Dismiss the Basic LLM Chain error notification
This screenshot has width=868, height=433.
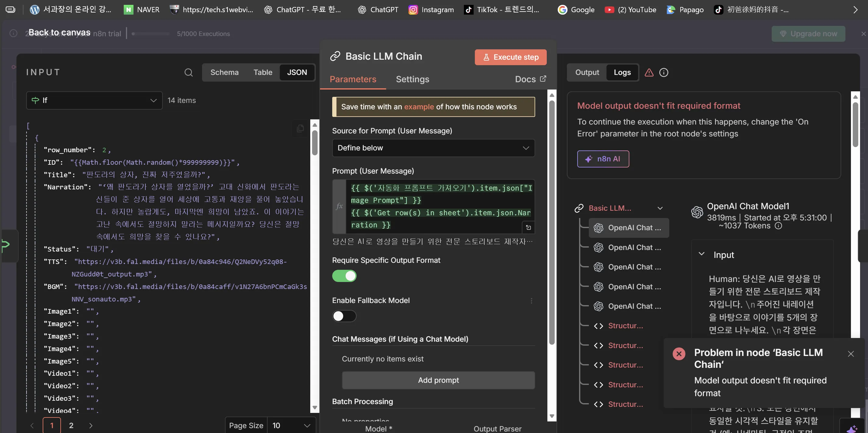[x=851, y=354]
